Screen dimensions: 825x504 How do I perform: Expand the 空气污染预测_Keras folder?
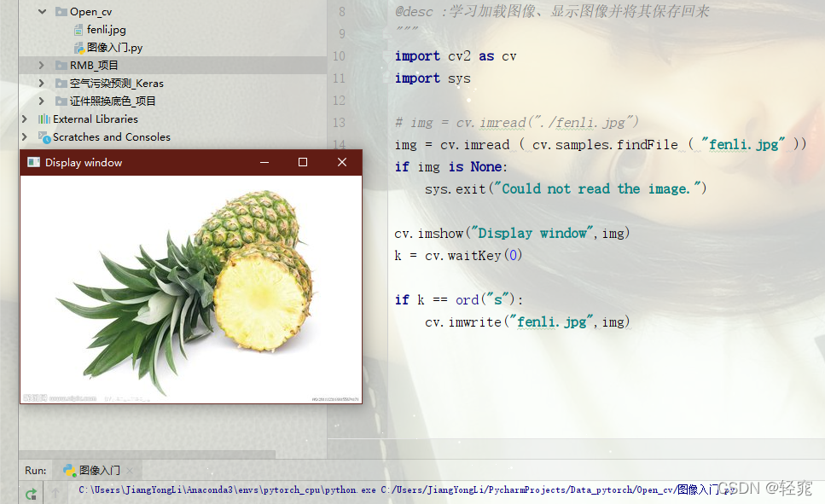[42, 83]
